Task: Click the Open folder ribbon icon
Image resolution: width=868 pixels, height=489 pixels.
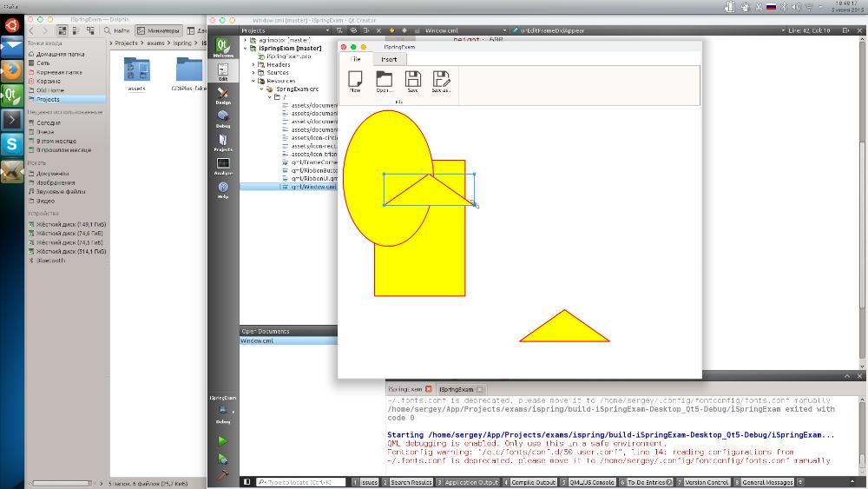Action: pyautogui.click(x=385, y=82)
